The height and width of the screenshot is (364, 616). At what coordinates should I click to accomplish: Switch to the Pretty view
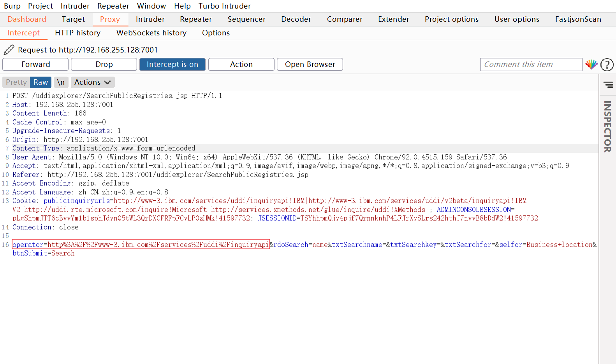tap(16, 82)
